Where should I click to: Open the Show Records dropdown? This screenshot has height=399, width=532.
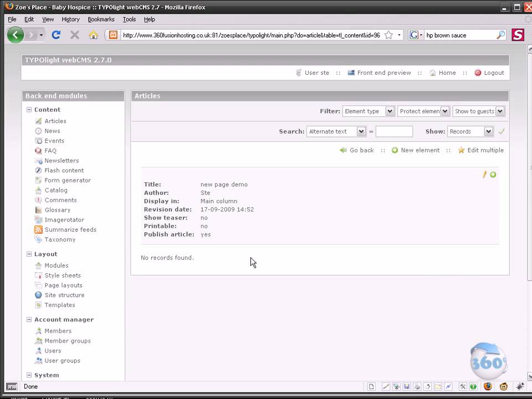tap(470, 131)
